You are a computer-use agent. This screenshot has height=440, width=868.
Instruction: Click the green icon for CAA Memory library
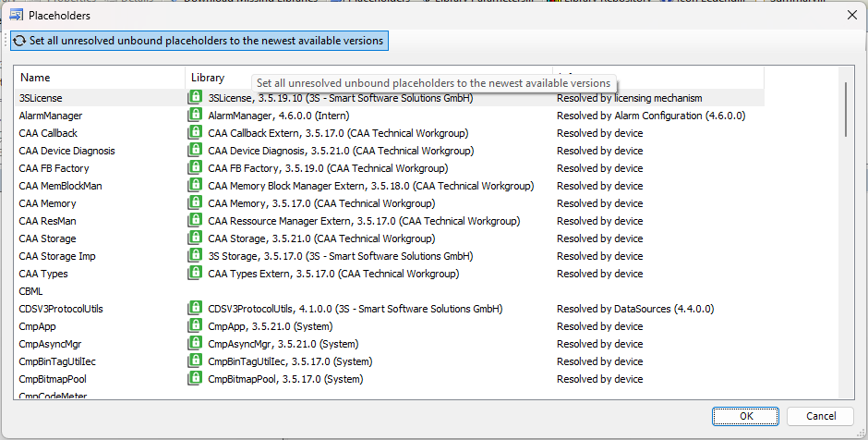pos(195,203)
